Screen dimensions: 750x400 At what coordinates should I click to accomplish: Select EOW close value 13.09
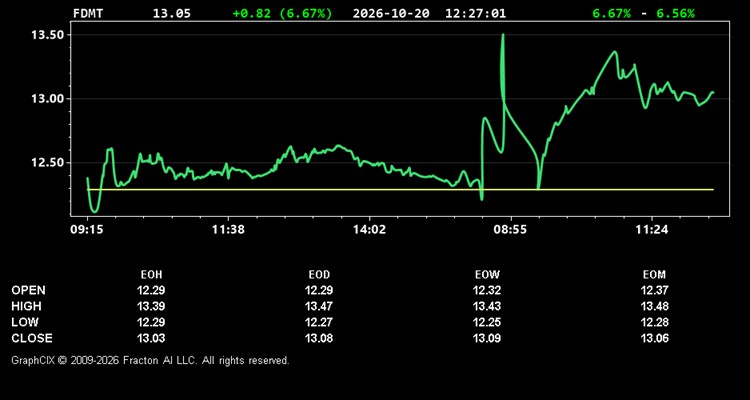tap(487, 338)
